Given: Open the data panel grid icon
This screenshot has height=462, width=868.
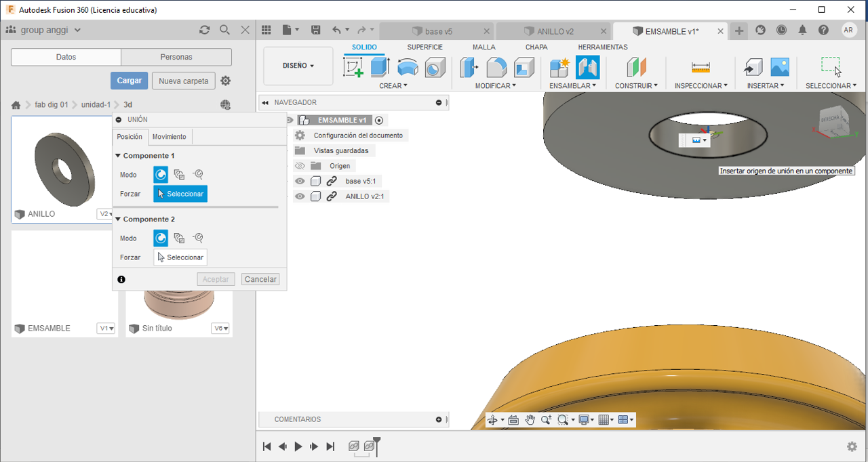Looking at the screenshot, I should pyautogui.click(x=267, y=30).
